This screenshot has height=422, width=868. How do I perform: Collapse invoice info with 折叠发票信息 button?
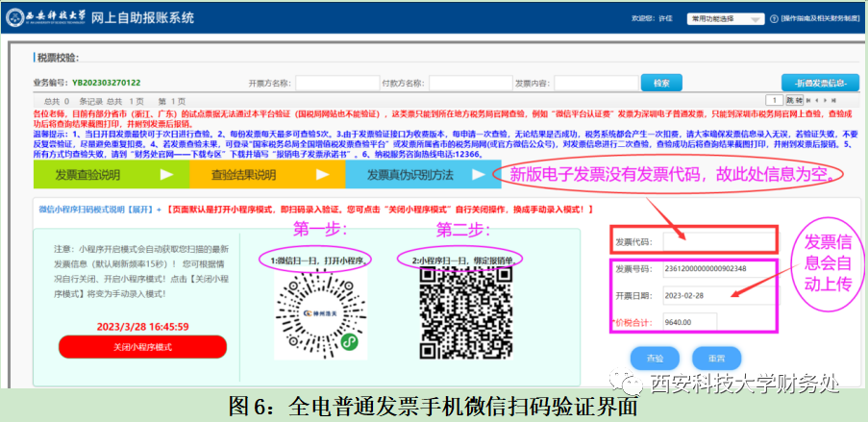pos(820,83)
